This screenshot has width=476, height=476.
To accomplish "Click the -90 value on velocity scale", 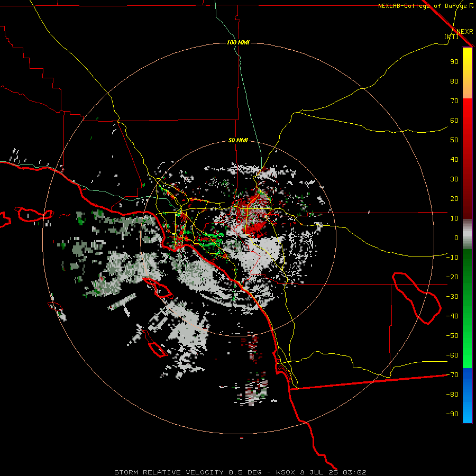I will [452, 414].
